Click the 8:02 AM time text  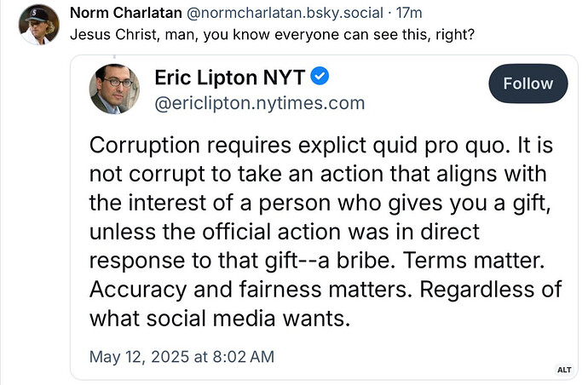point(244,357)
